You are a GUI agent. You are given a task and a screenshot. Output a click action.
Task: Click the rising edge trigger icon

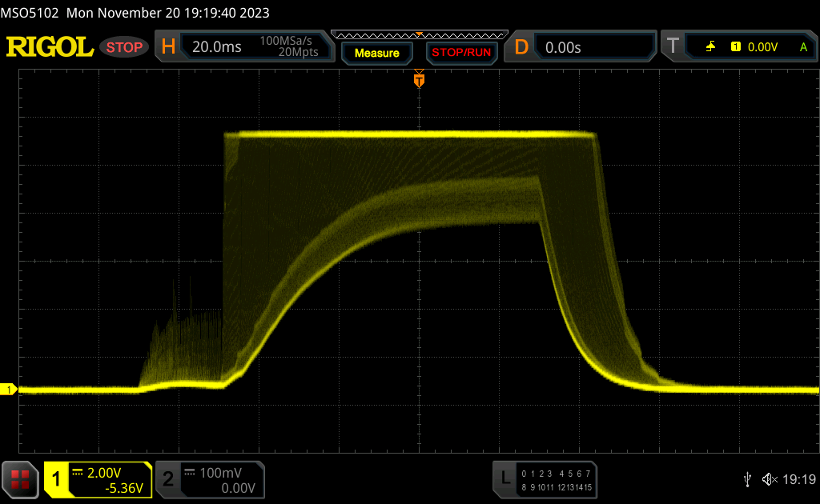(x=711, y=47)
